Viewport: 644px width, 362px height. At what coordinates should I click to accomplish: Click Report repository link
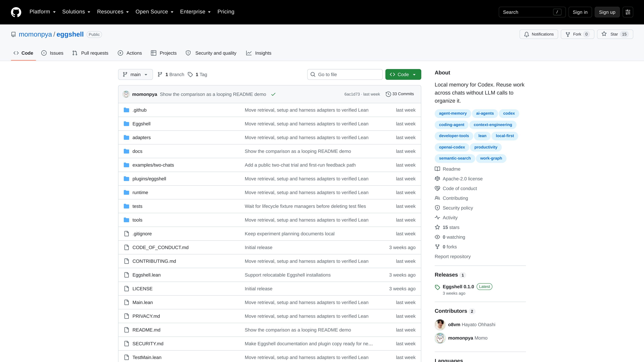click(x=452, y=257)
